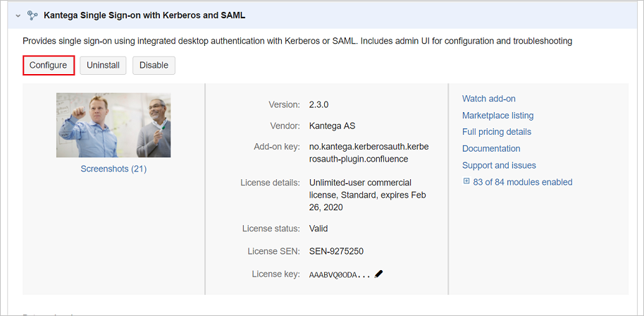644x316 pixels.
Task: Click the 83 of 84 modules enabled text
Action: pyautogui.click(x=523, y=182)
